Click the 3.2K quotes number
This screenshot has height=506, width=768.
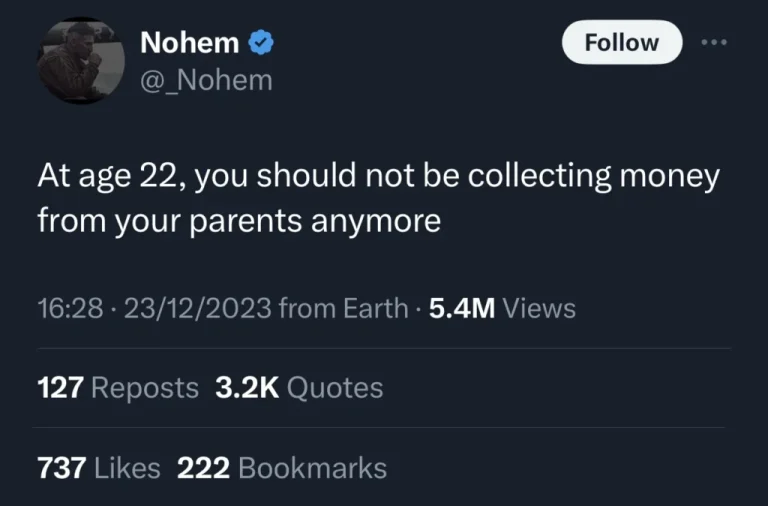coord(246,388)
